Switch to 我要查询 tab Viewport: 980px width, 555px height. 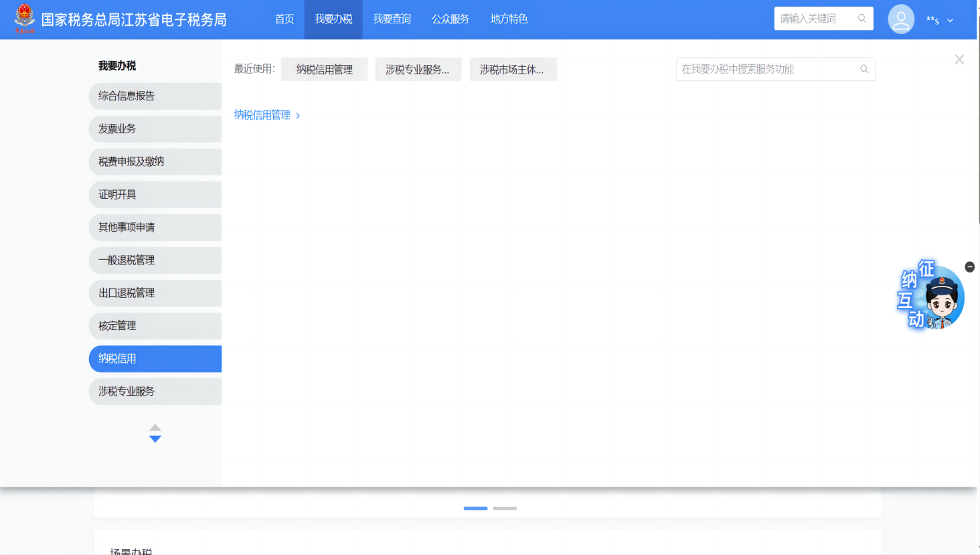coord(392,19)
